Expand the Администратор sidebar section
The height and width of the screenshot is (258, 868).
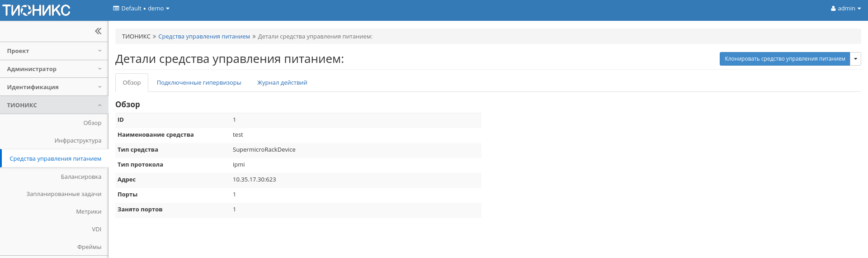coord(54,69)
